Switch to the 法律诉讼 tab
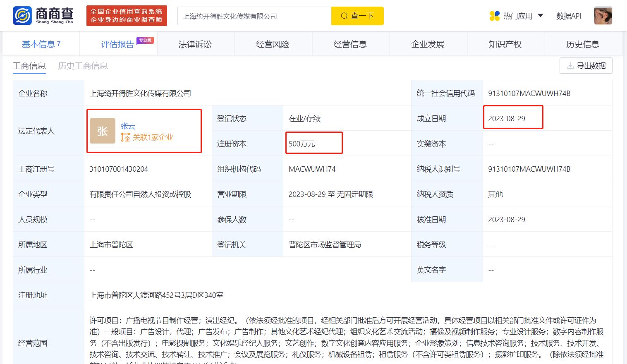Screen dimensions: 627x364 tap(195, 44)
